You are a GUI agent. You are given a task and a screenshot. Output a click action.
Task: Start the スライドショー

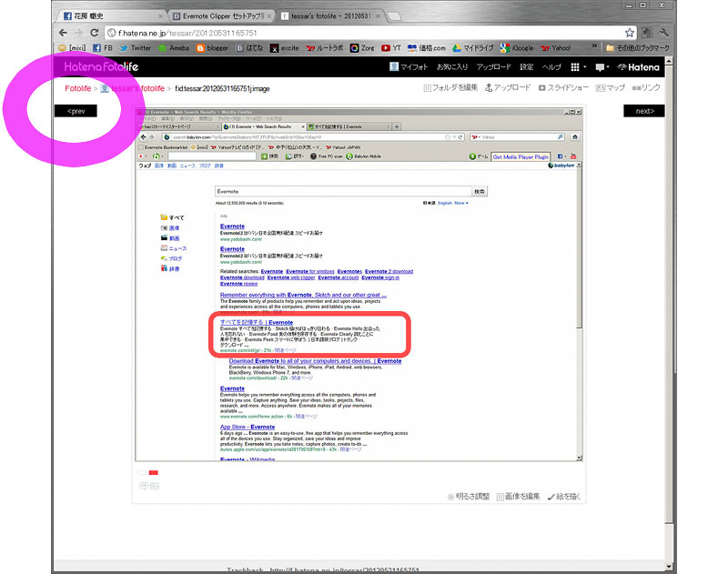[563, 87]
